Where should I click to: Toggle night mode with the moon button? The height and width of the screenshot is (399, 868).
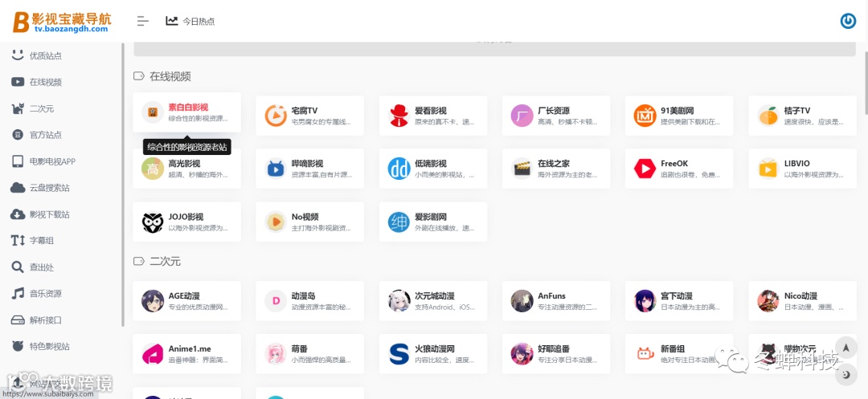click(x=845, y=375)
